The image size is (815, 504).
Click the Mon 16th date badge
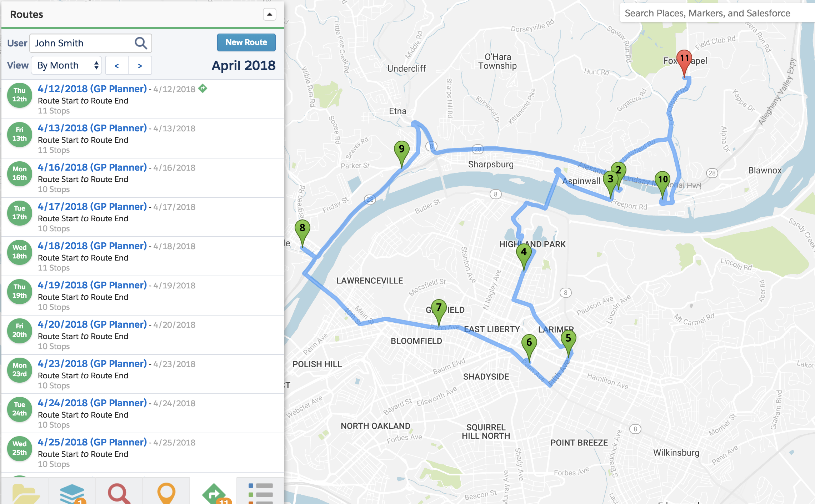[x=20, y=173]
